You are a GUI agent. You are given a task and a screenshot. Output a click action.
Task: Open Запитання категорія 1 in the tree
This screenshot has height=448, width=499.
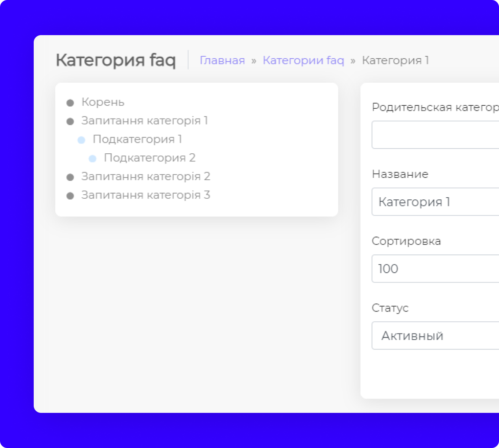(x=145, y=121)
